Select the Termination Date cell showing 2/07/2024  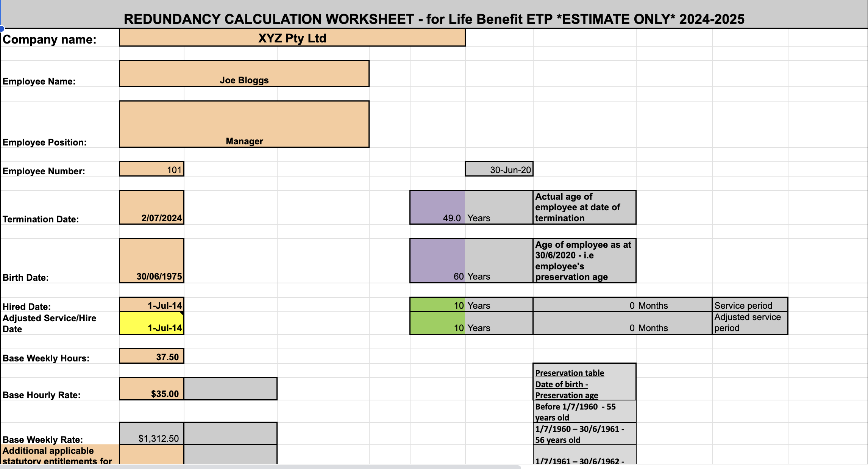pyautogui.click(x=151, y=208)
